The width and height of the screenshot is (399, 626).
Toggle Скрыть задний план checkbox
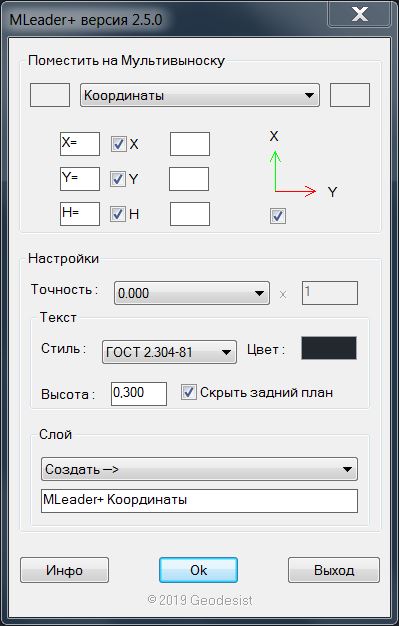[189, 392]
